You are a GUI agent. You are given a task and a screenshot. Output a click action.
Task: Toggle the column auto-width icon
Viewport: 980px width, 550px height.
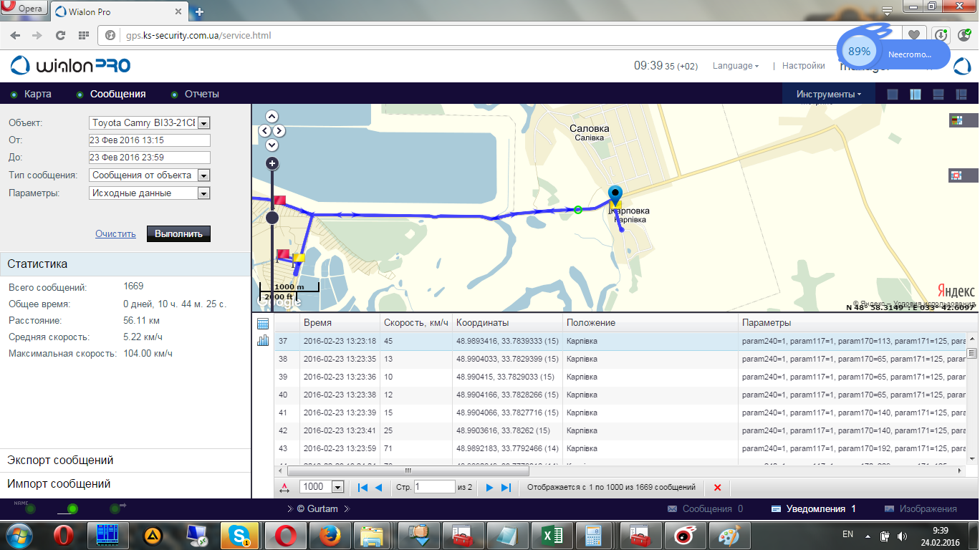284,488
